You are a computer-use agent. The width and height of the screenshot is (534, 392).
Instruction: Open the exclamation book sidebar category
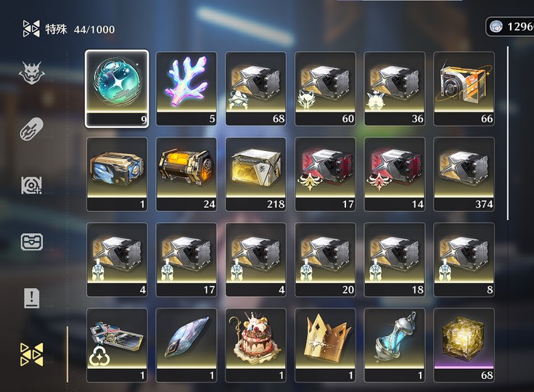(32, 298)
